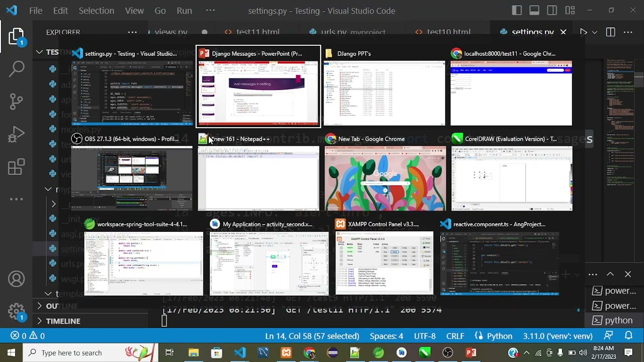Open File Explorer from the taskbar
This screenshot has width=644, height=362.
[194, 352]
